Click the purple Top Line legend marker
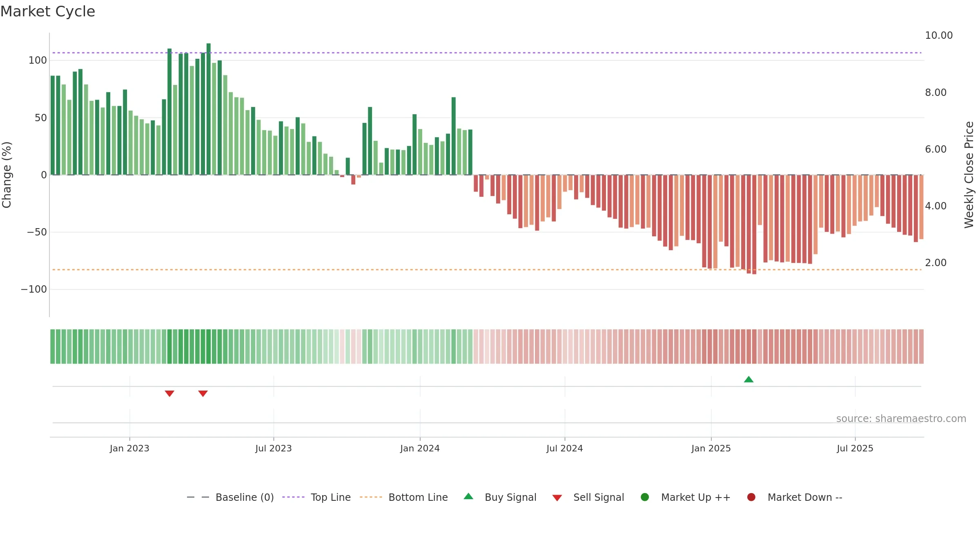 pyautogui.click(x=293, y=497)
